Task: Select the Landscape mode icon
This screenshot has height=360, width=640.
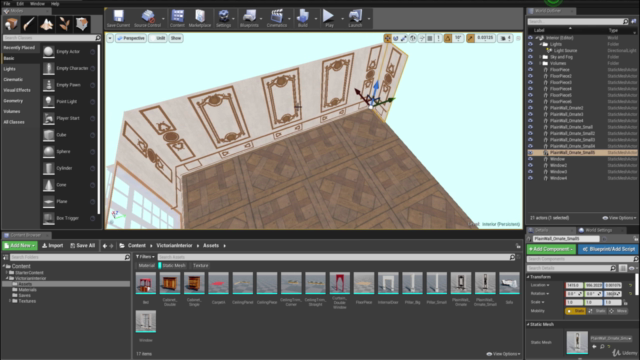Action: [46, 24]
